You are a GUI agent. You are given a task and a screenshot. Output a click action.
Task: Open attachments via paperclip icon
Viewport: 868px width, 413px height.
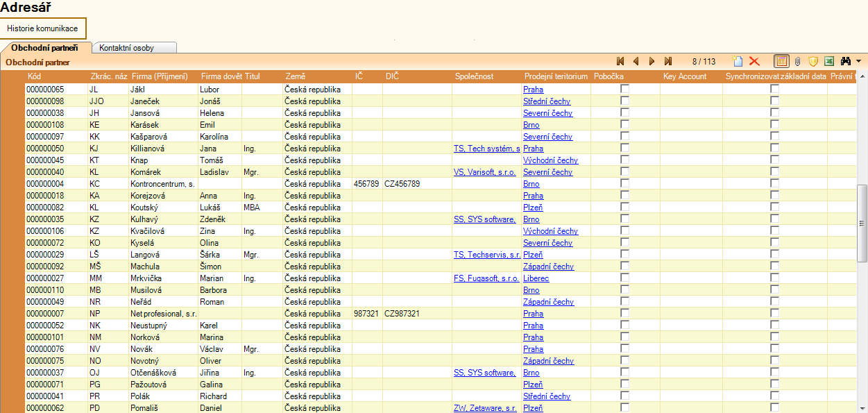pos(798,61)
